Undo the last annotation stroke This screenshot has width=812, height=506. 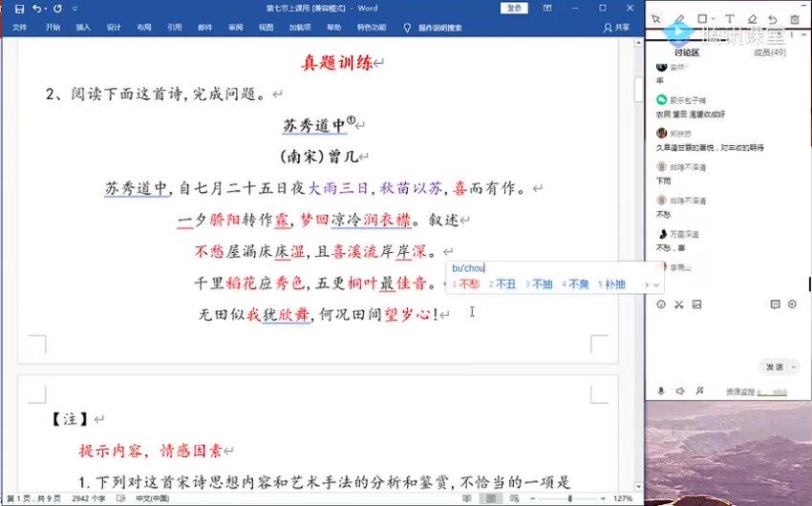[773, 19]
